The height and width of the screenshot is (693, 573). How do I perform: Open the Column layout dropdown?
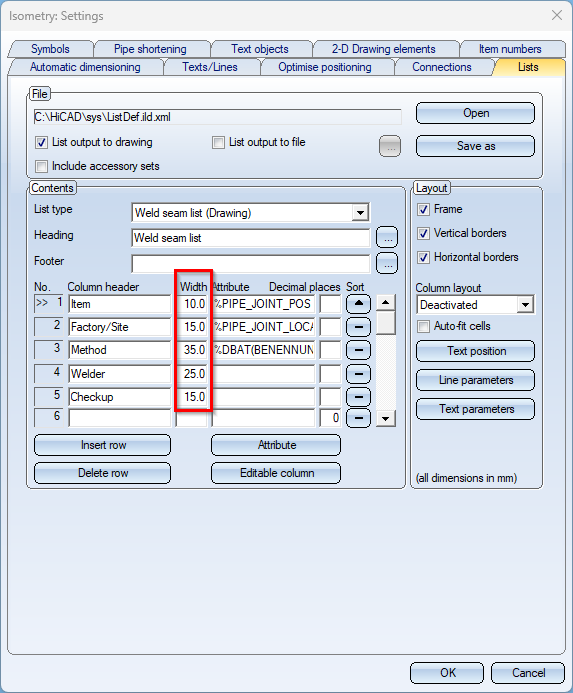coord(525,305)
